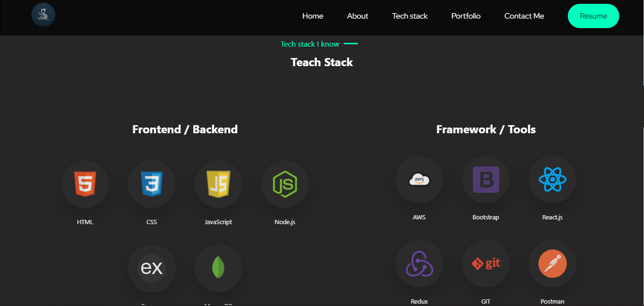Screen dimensions: 644x306
Task: Click the HTML5 technology icon
Action: [85, 184]
